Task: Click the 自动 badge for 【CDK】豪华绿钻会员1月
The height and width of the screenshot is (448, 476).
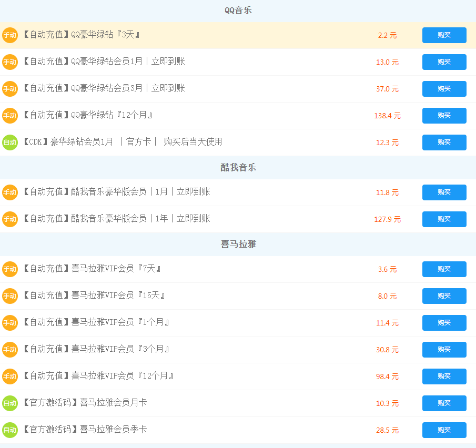Action: click(x=10, y=142)
